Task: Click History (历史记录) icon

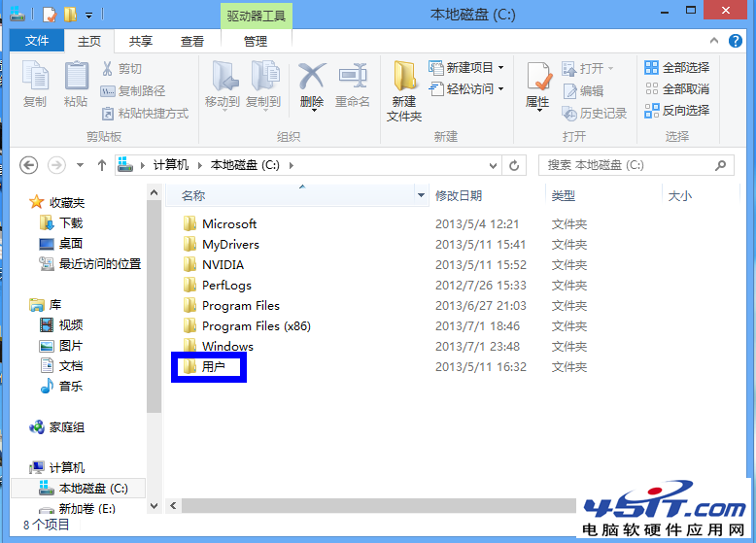Action: (569, 114)
